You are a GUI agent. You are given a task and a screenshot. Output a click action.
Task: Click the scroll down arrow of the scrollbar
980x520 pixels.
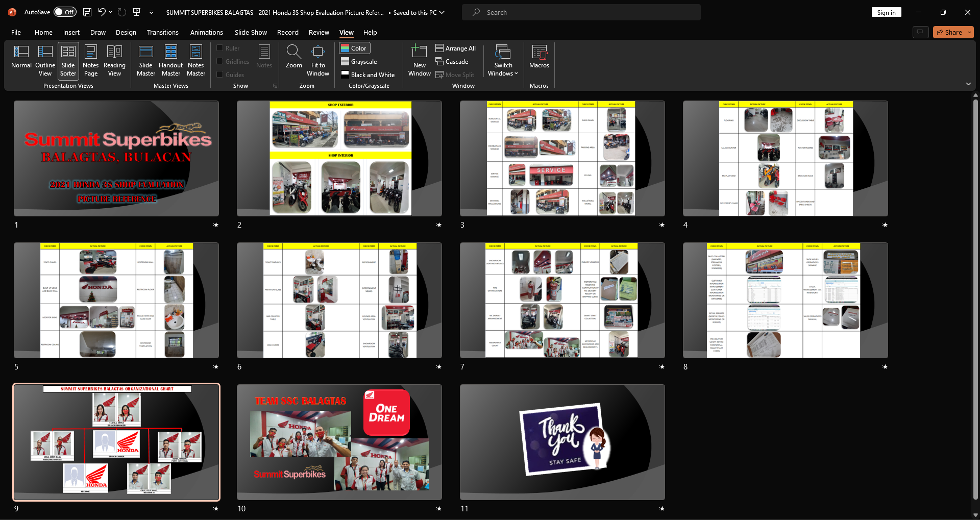(x=975, y=515)
